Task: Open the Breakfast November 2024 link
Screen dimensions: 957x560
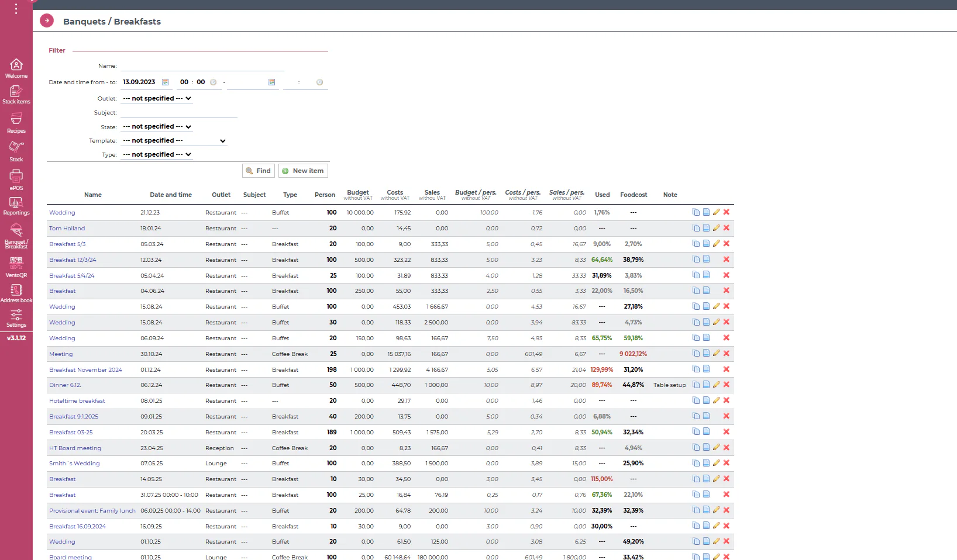Action: point(85,370)
